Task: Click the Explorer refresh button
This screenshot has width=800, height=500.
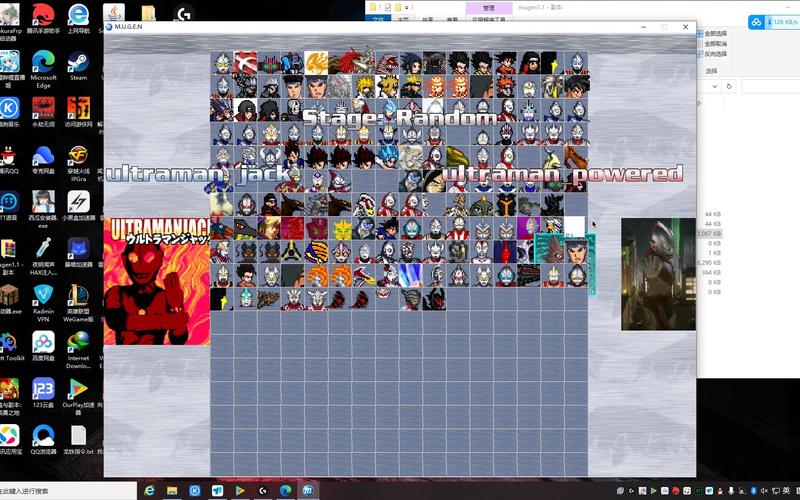Action: [x=729, y=86]
